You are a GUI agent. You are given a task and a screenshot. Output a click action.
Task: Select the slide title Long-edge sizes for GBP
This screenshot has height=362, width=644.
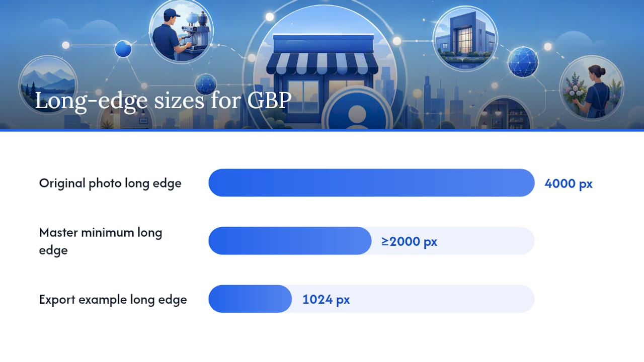[163, 101]
